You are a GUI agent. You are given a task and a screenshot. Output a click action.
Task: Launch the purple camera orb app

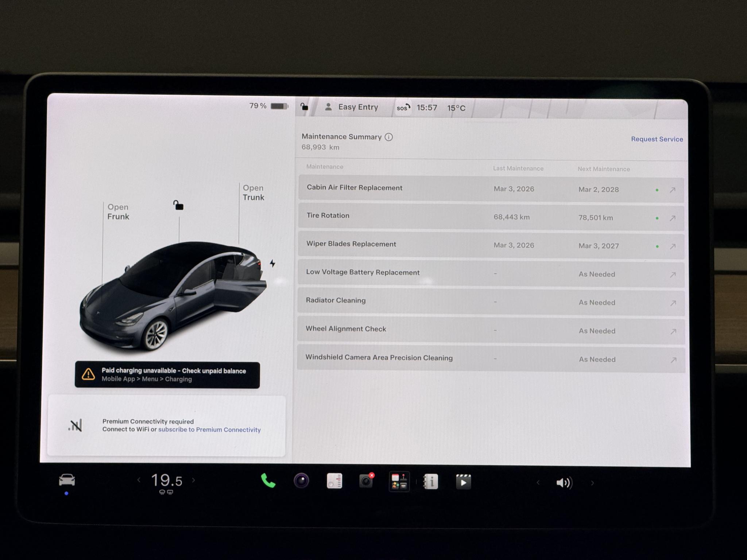point(301,481)
